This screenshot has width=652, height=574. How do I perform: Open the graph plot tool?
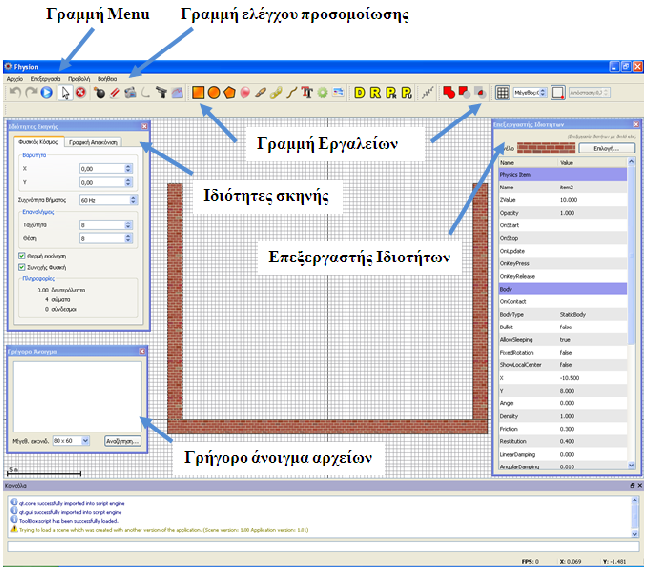pos(177,92)
